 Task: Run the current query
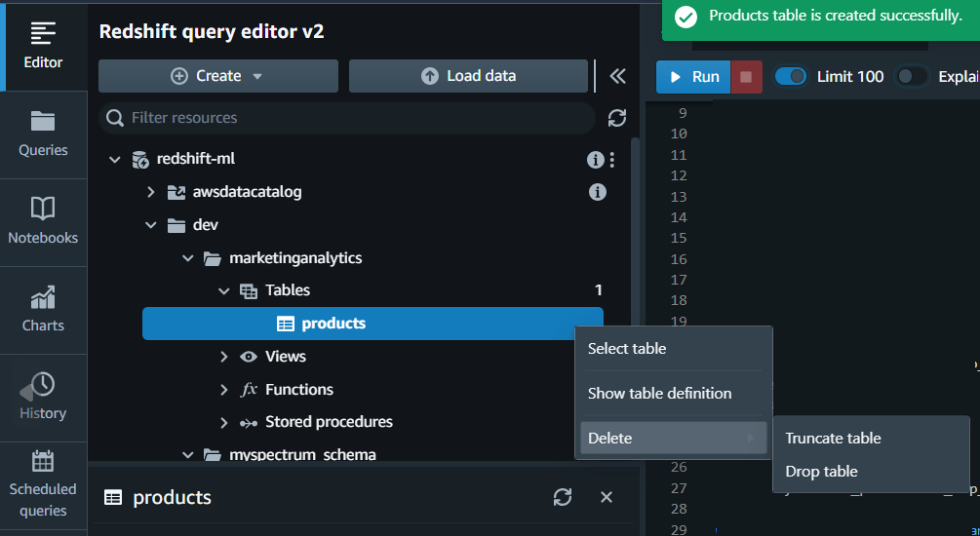(x=693, y=76)
